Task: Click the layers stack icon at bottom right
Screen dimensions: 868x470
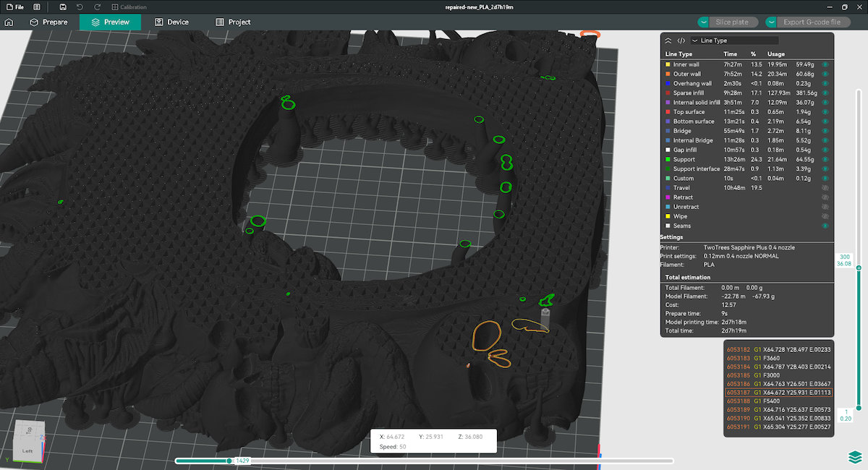Action: 855,458
